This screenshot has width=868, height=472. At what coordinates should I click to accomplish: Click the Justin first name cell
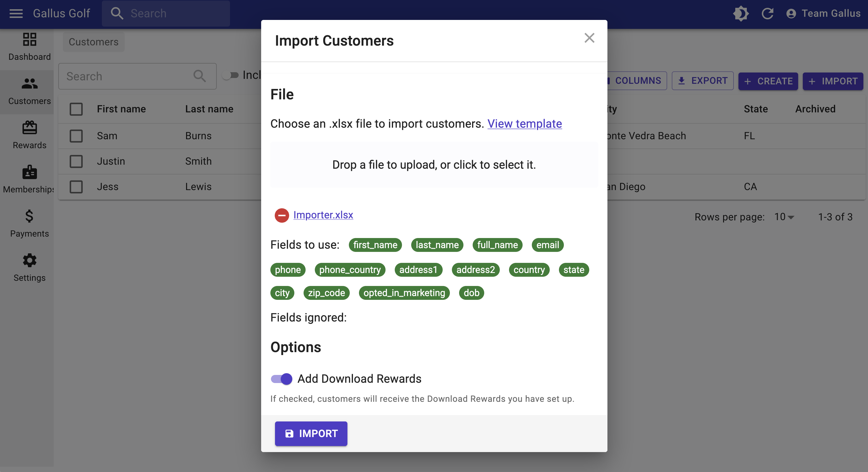(x=111, y=161)
